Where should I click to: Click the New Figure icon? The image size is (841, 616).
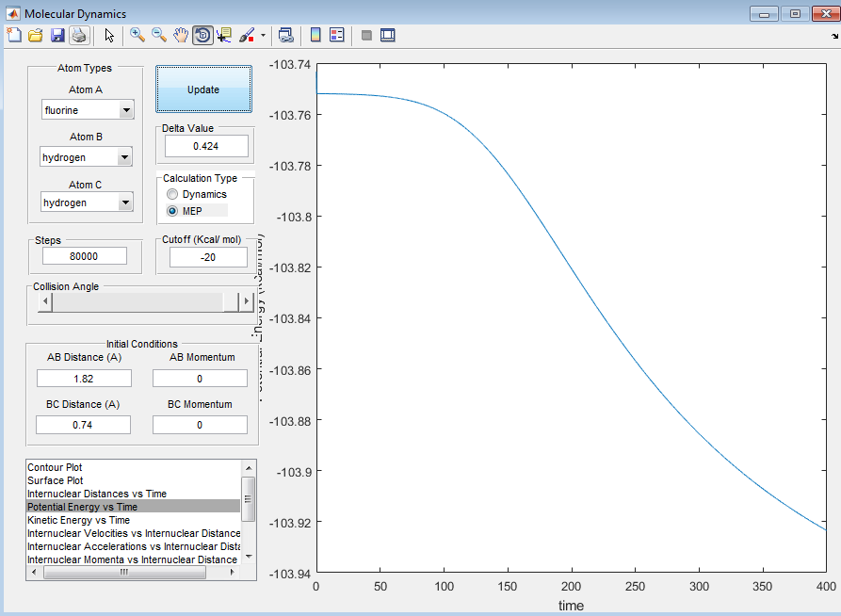(x=14, y=35)
